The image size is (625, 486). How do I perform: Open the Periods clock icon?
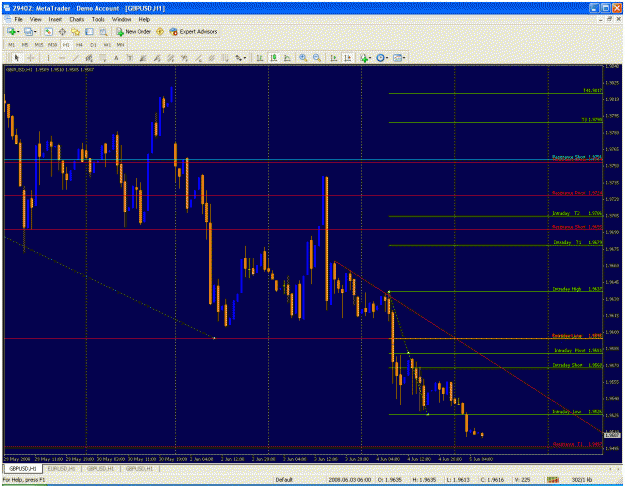pos(380,58)
